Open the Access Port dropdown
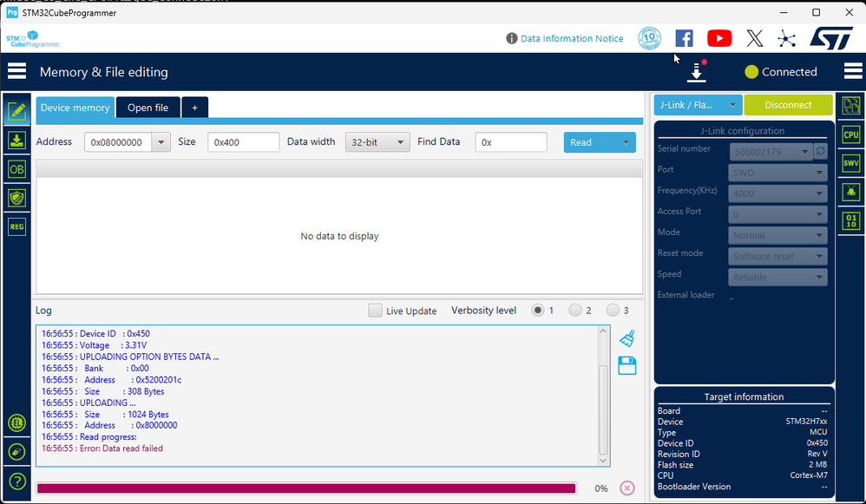Image resolution: width=866 pixels, height=504 pixels. coord(777,214)
